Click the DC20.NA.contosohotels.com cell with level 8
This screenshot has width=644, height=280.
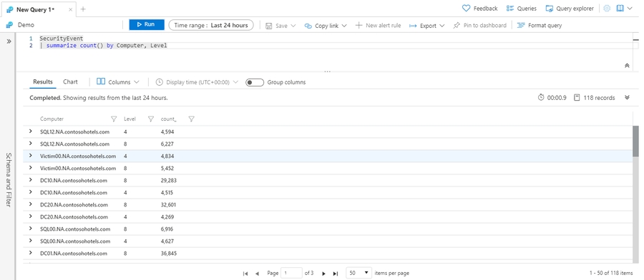[x=74, y=204]
